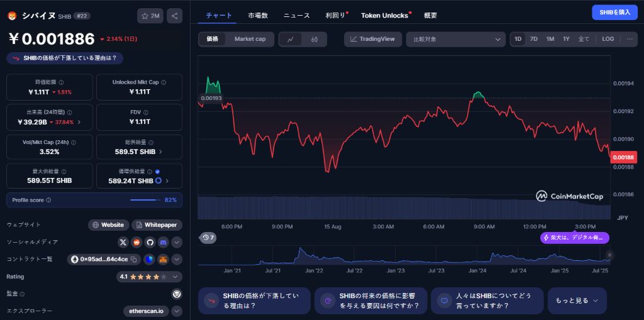Open the Whitepaper link
Viewport: 644px width, 320px height.
click(x=157, y=225)
